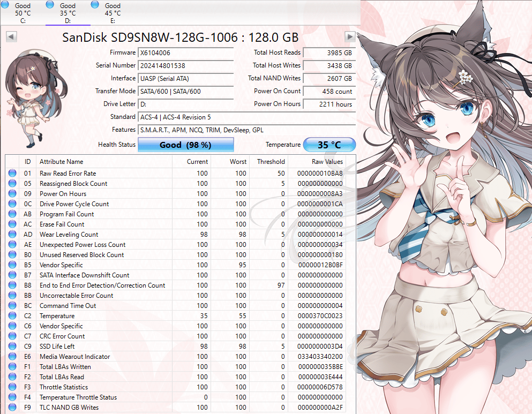Select the D: drive tab

68,12
